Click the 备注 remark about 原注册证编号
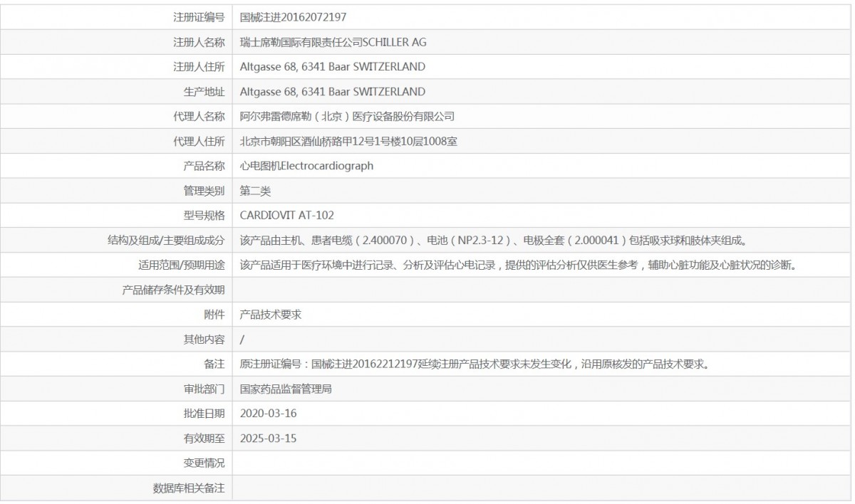The height and width of the screenshot is (504, 855). (x=474, y=364)
